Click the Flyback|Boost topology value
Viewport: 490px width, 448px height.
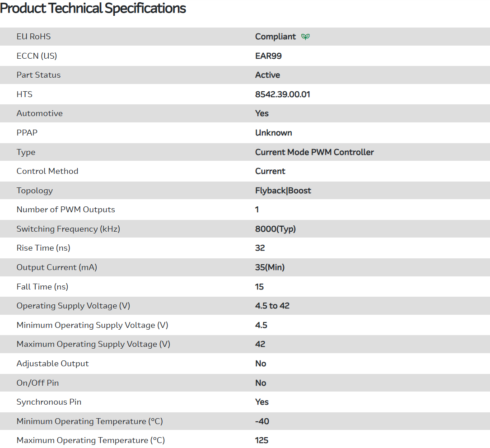(x=283, y=191)
